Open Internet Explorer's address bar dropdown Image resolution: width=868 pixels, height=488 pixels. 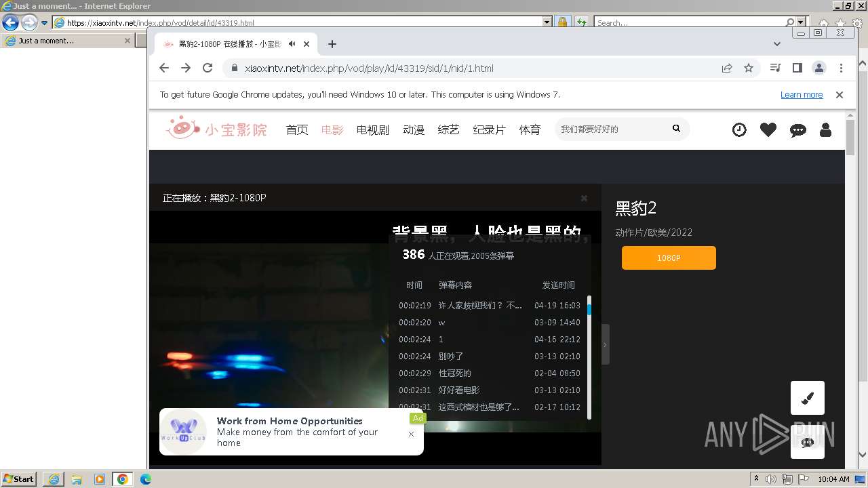tap(547, 22)
